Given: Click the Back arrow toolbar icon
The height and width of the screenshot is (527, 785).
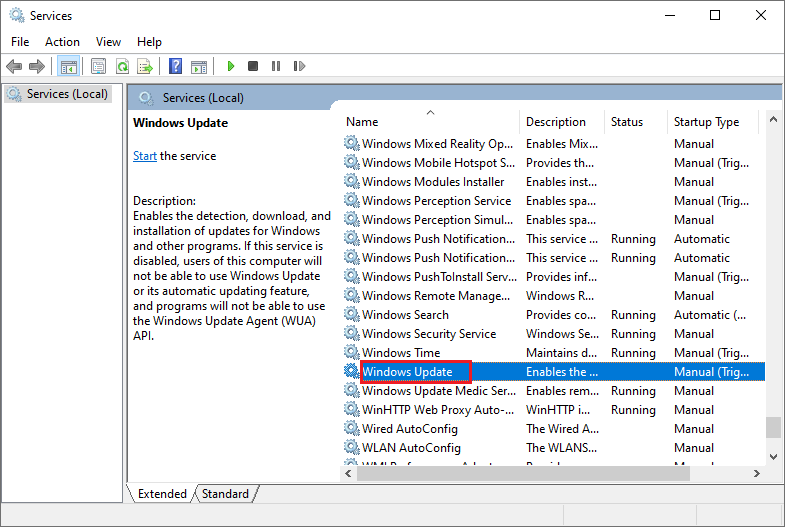Looking at the screenshot, I should (x=14, y=66).
